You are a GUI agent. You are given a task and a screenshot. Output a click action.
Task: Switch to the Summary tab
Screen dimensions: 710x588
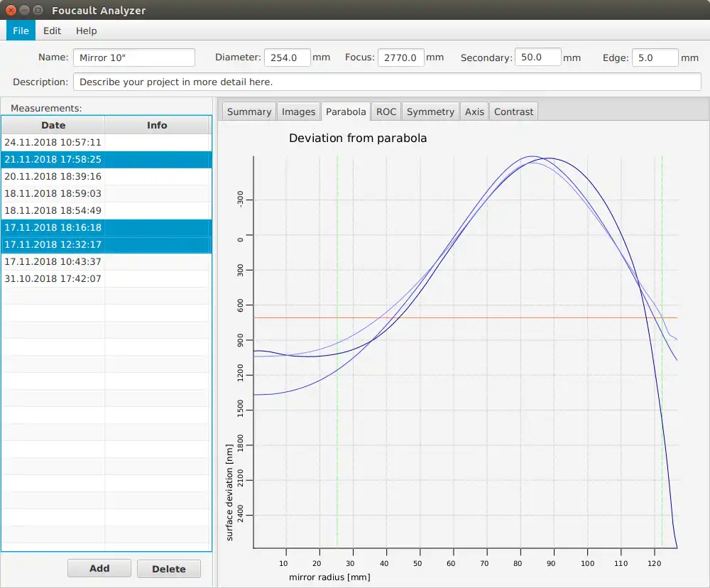[248, 111]
